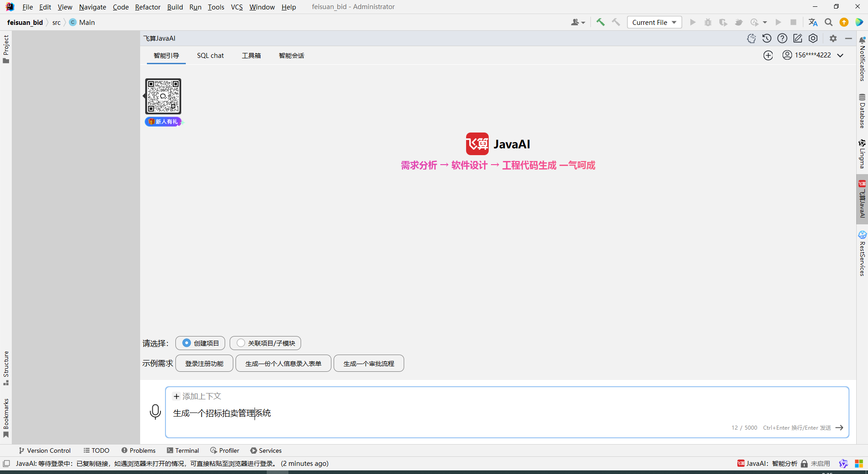Click the send arrow to submit the prompt
The width and height of the screenshot is (868, 474).
click(x=840, y=427)
